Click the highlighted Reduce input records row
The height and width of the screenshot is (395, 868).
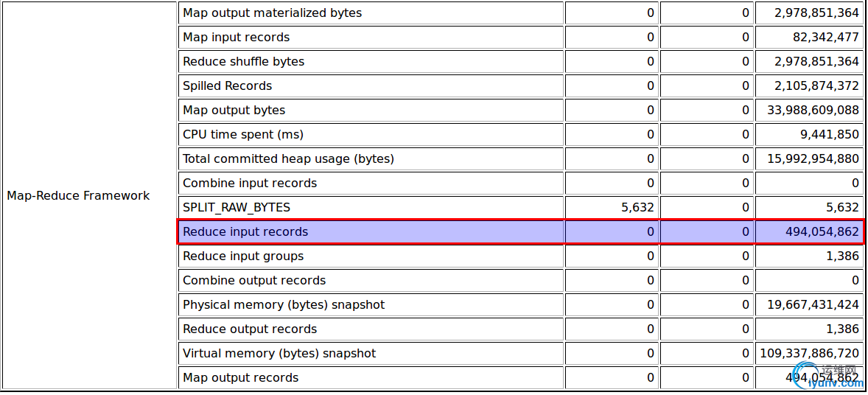click(520, 231)
